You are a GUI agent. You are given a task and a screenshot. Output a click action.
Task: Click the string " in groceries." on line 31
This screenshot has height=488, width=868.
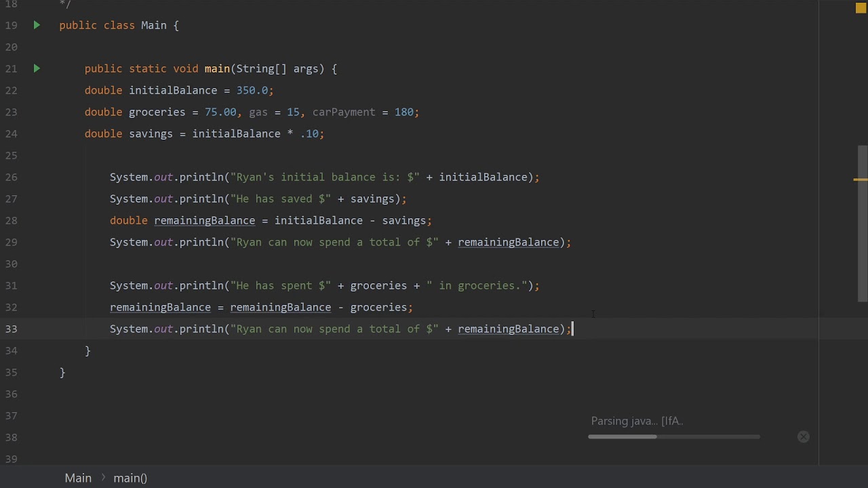coord(477,285)
